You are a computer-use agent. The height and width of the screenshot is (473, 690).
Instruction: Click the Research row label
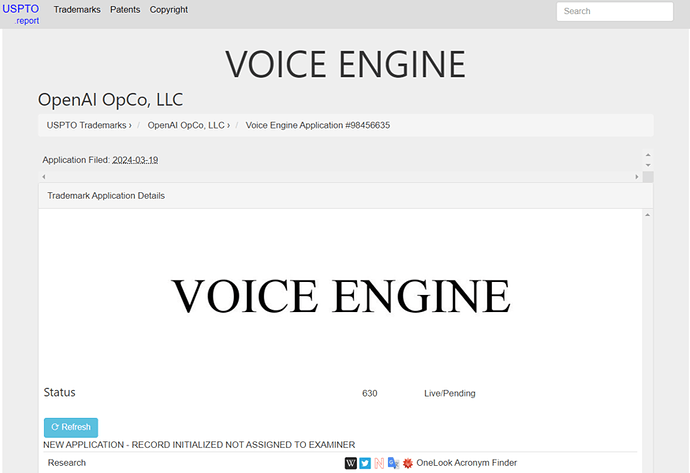point(67,463)
